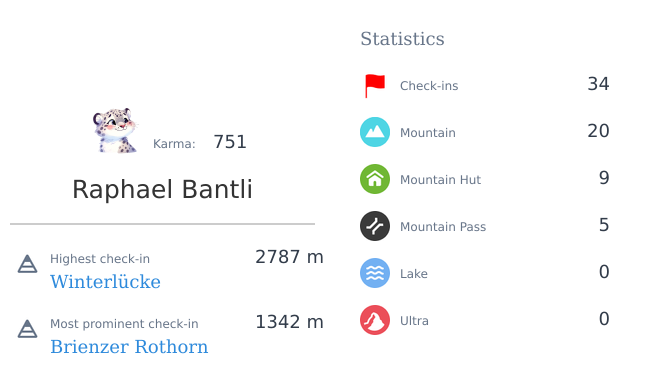Click the blue Lake waves icon
Screen dimensions: 650x385
point(375,273)
